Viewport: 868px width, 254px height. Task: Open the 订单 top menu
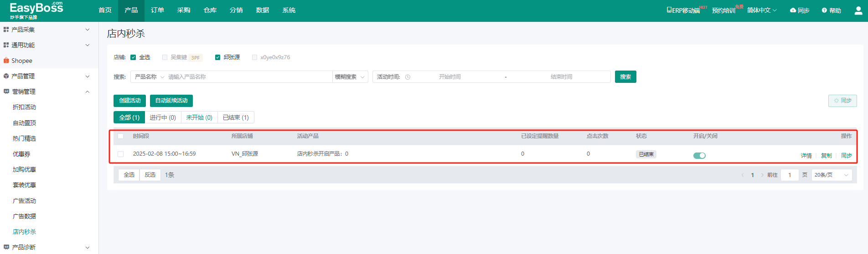click(158, 10)
